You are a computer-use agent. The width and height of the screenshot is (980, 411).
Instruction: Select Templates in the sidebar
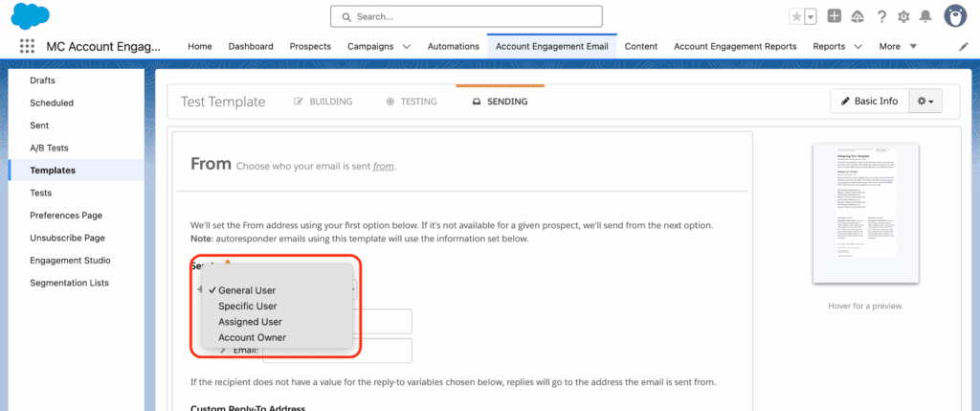coord(77,171)
